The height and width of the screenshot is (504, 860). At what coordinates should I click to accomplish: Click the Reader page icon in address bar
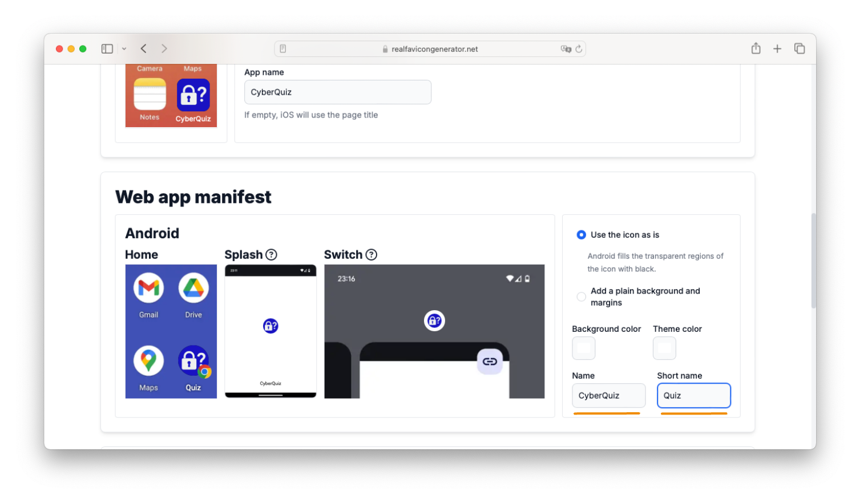(283, 49)
